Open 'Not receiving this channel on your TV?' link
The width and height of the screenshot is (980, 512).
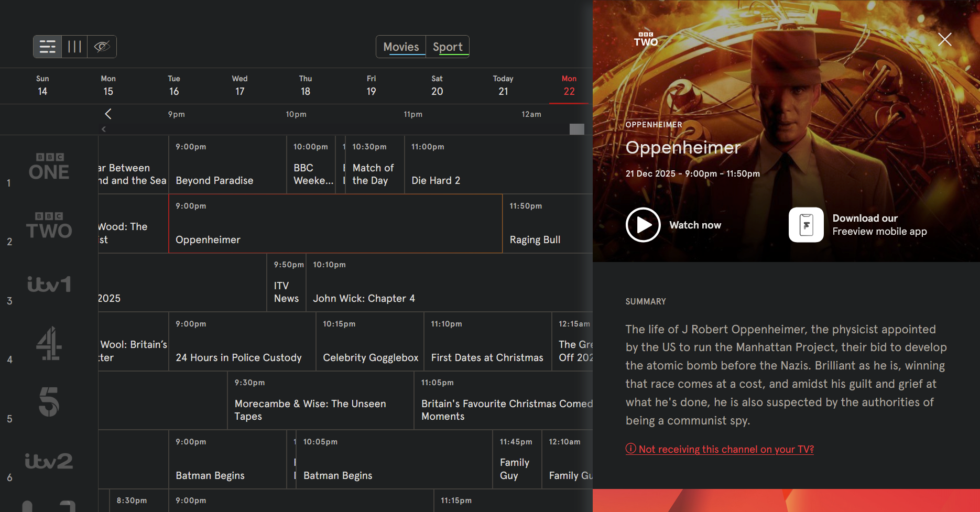720,449
